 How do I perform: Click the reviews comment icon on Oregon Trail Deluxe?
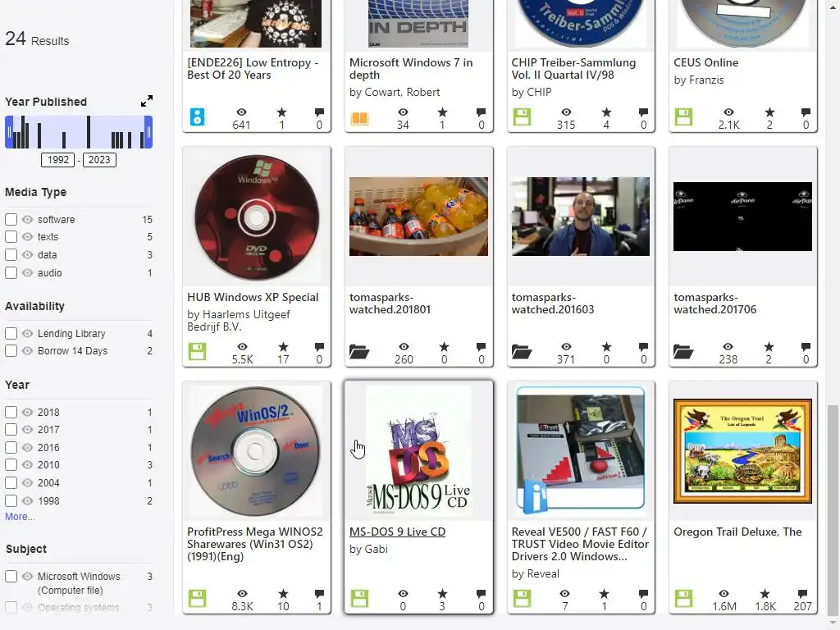pyautogui.click(x=802, y=594)
